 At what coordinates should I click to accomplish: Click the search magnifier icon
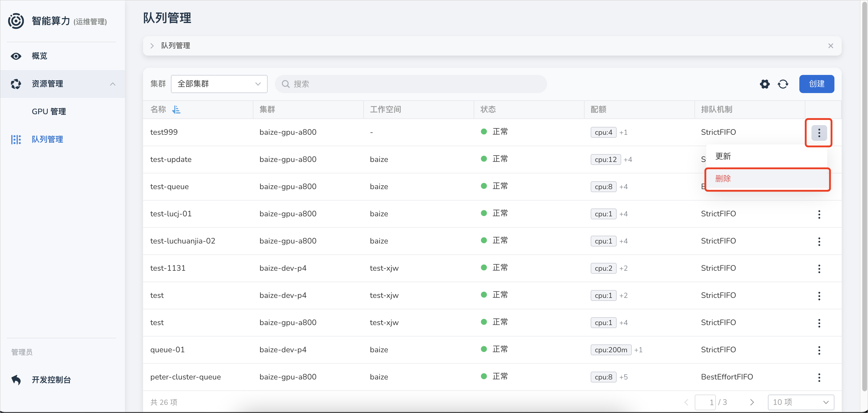click(286, 84)
